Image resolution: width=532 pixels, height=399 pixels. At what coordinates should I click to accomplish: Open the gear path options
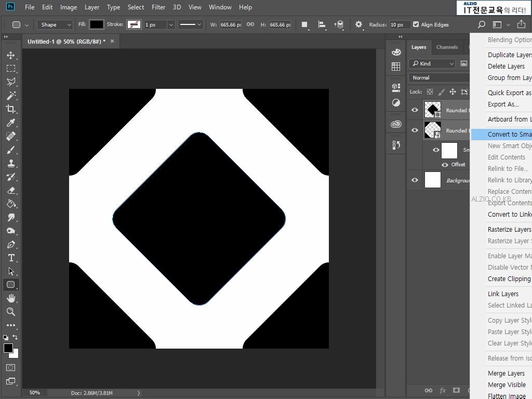point(358,24)
